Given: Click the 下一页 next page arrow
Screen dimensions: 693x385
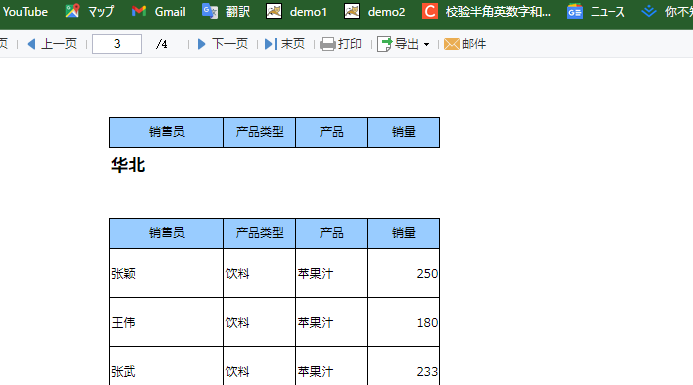Looking at the screenshot, I should pyautogui.click(x=202, y=44).
